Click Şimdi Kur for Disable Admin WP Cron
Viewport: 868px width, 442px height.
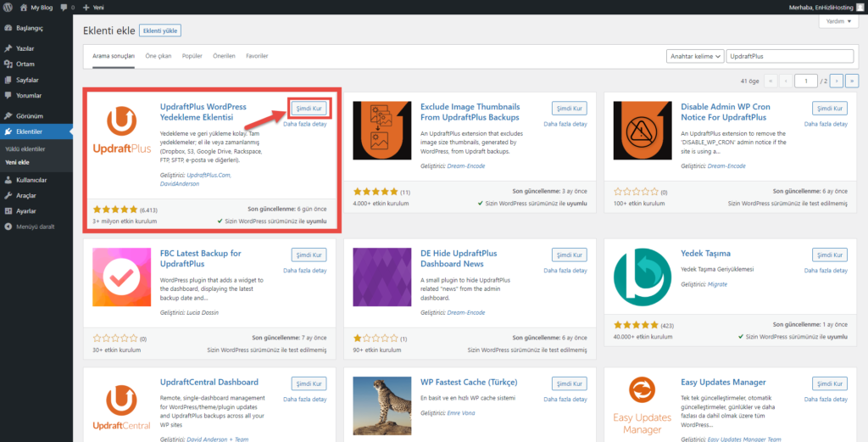(x=830, y=108)
